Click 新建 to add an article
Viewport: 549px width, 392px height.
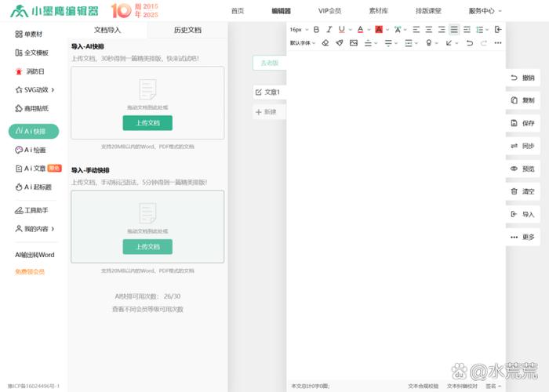click(x=270, y=112)
